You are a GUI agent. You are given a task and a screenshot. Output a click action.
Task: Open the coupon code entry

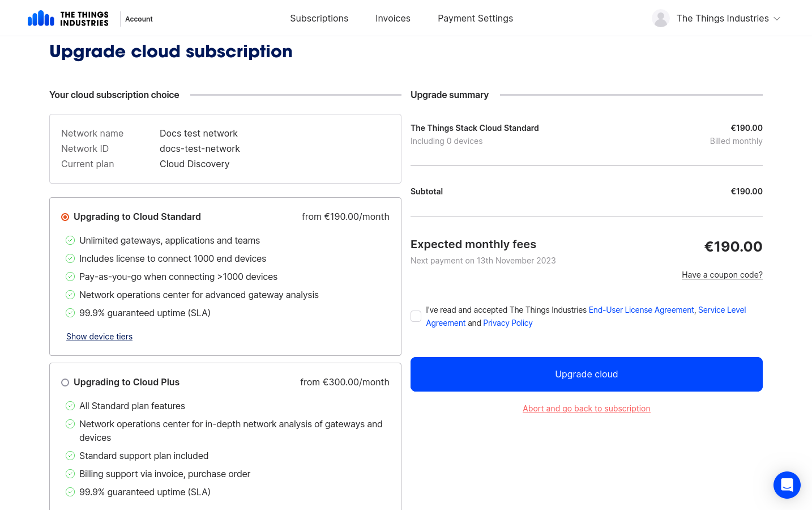(x=722, y=275)
